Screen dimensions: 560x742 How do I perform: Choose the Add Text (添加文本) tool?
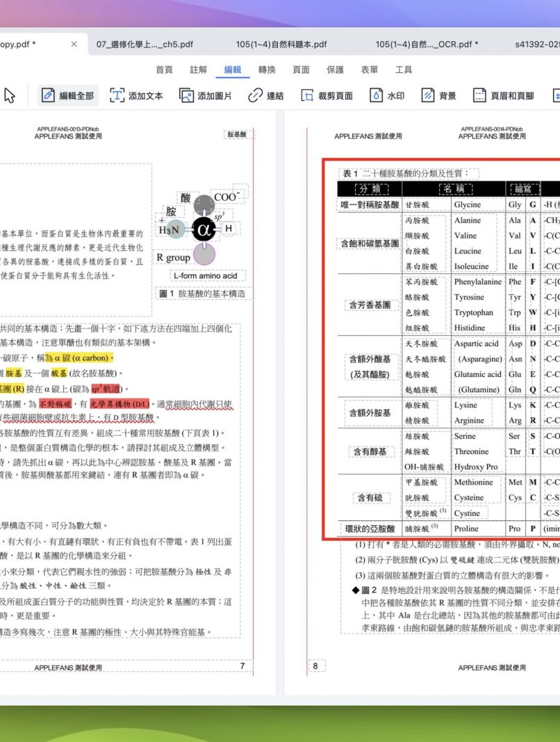pyautogui.click(x=136, y=96)
